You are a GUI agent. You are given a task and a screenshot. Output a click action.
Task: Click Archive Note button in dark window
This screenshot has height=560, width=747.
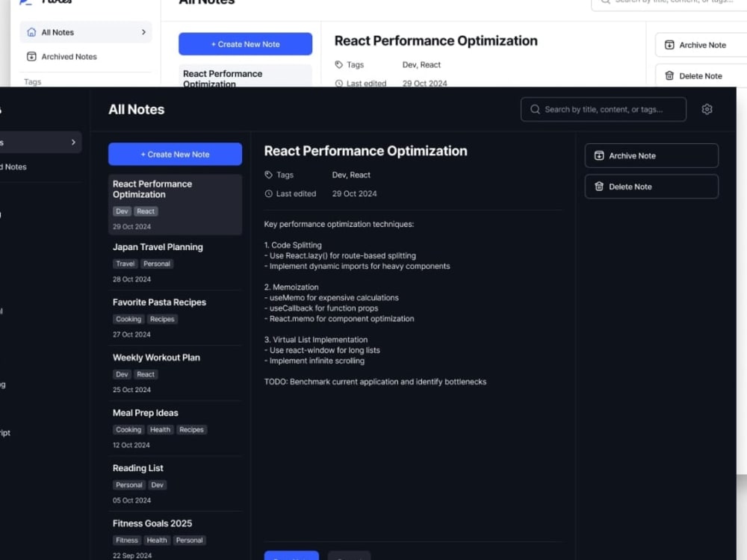point(651,156)
